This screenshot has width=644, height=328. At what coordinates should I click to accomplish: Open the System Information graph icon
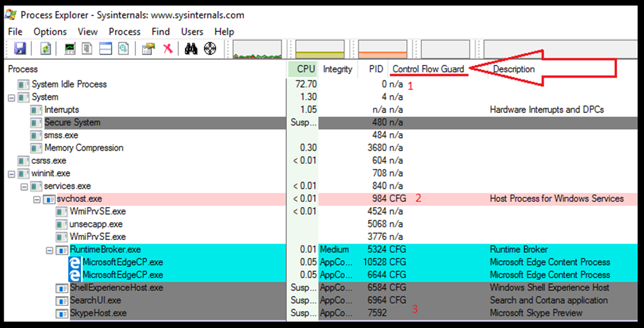[x=70, y=49]
